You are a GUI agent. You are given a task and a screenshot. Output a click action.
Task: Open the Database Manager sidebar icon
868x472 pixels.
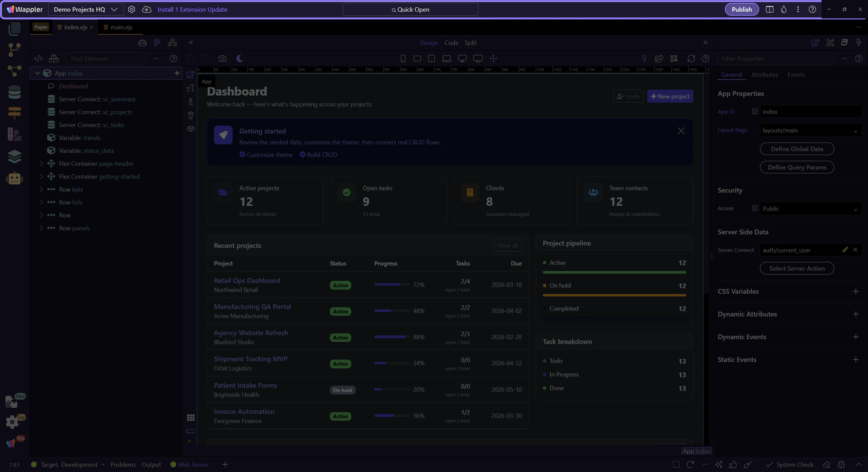point(14,92)
